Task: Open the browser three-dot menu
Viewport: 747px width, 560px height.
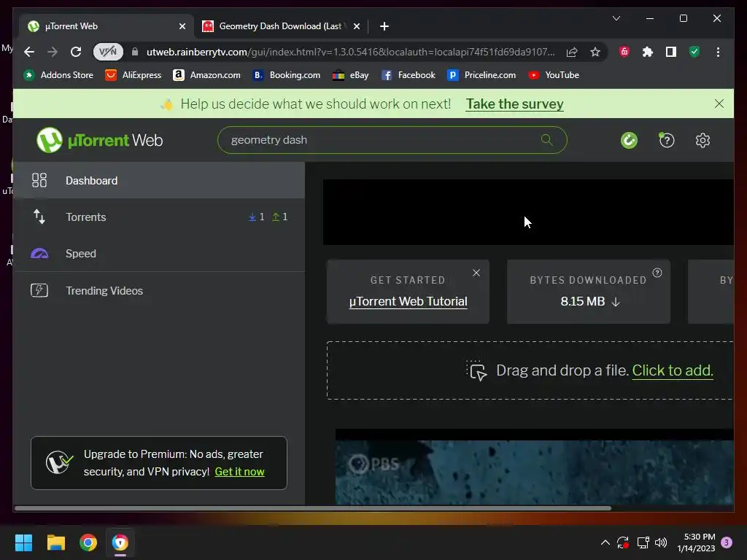Action: point(718,52)
